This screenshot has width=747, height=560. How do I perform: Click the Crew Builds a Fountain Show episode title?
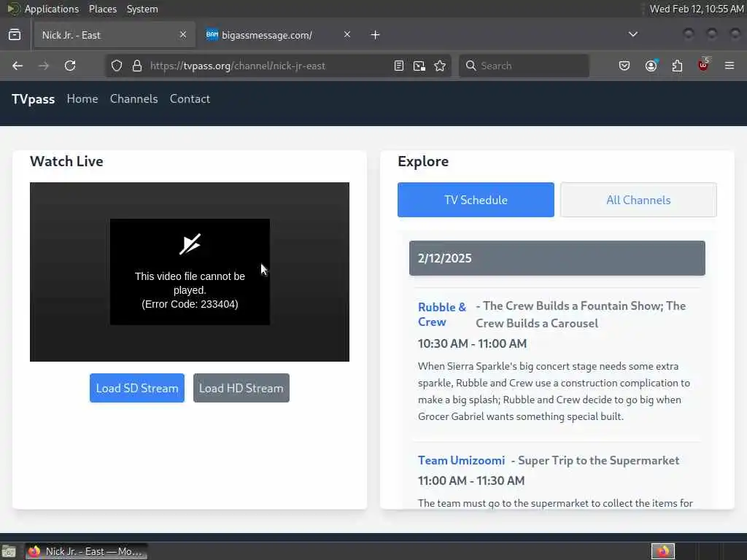click(x=581, y=314)
